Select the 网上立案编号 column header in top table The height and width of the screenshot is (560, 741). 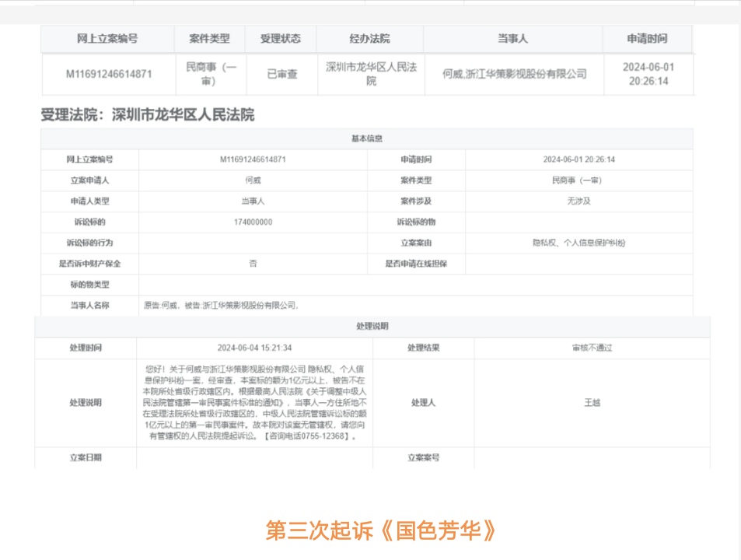coord(107,39)
